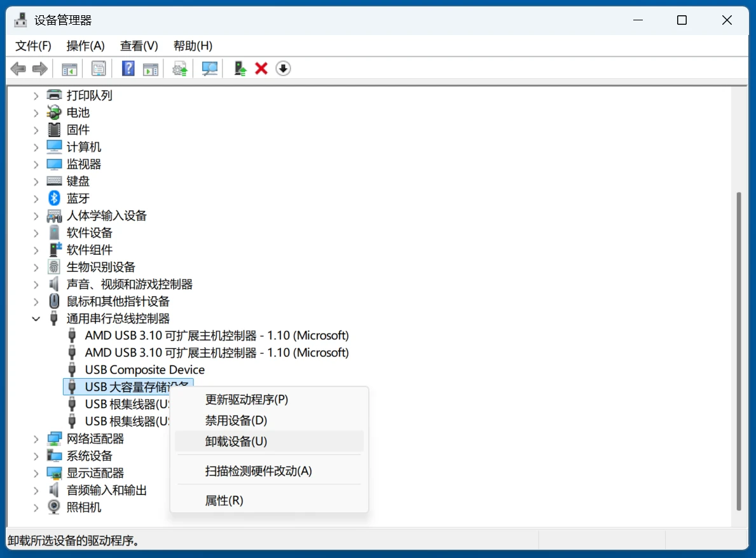The height and width of the screenshot is (558, 756).
Task: Open Properties via the toolbar sheet icon
Action: pos(99,69)
